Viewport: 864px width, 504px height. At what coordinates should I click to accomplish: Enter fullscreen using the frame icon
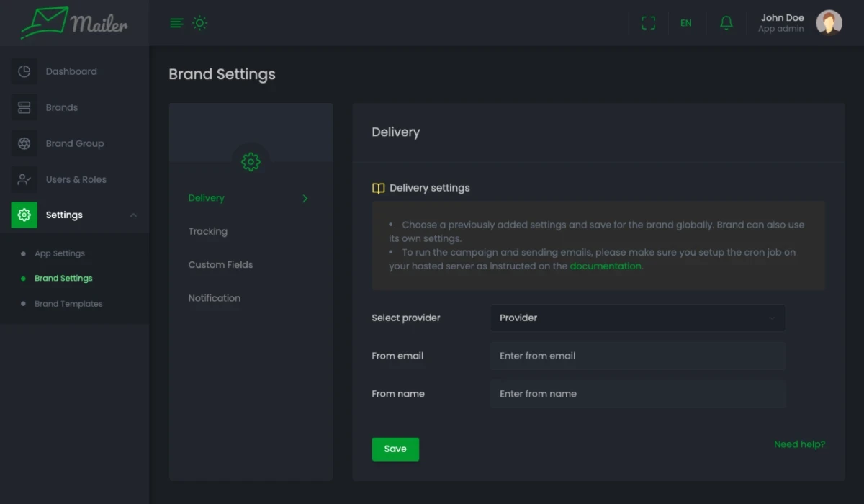point(648,23)
